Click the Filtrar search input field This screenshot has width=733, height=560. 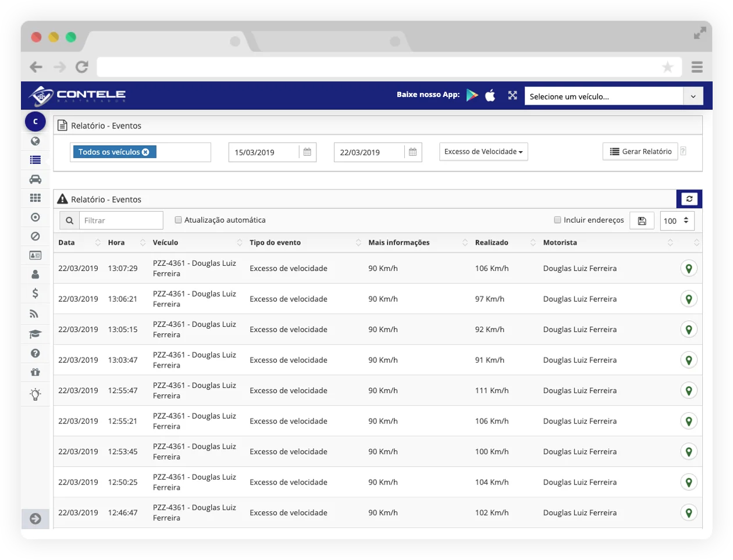click(x=121, y=220)
